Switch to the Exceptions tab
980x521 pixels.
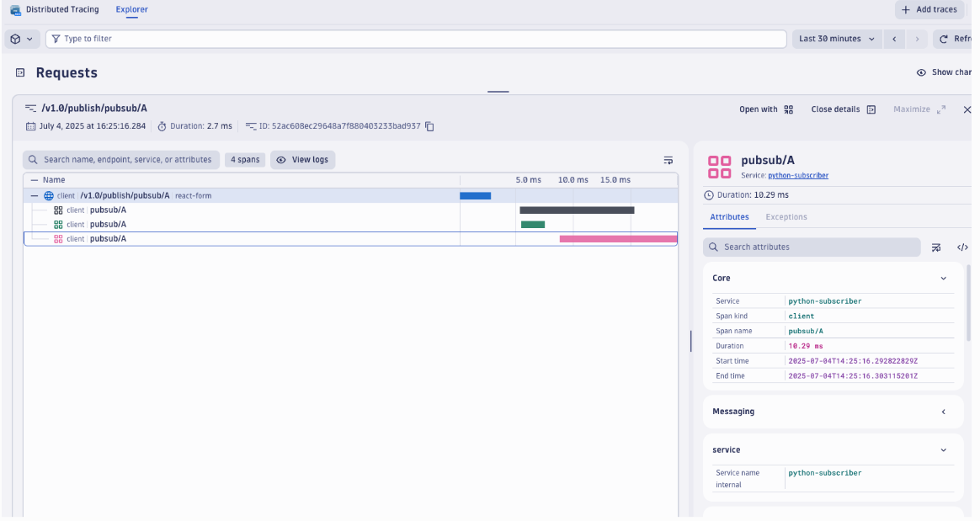[x=786, y=216]
